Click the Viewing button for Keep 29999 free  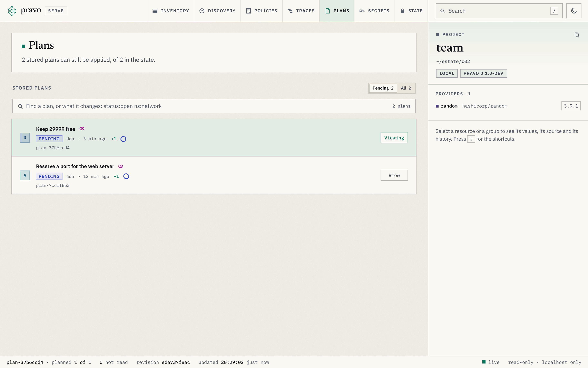pyautogui.click(x=394, y=138)
